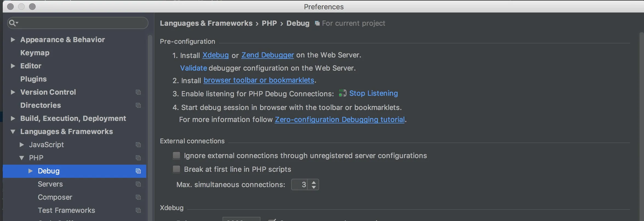Enable Ignore external connections checkbox

click(x=177, y=156)
